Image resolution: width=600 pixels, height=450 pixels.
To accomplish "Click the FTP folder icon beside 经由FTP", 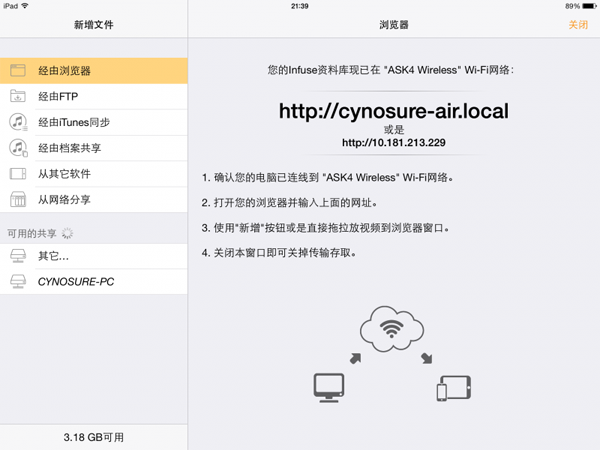I will point(18,96).
